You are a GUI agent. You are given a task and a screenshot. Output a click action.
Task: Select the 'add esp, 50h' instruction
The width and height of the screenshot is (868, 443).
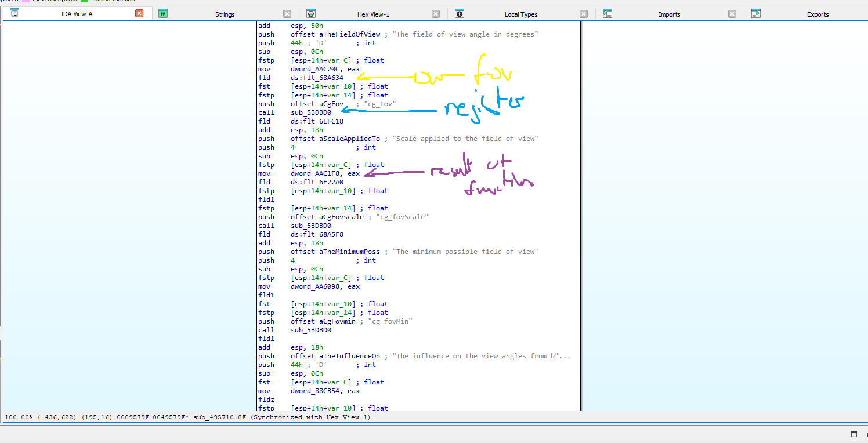pyautogui.click(x=290, y=26)
